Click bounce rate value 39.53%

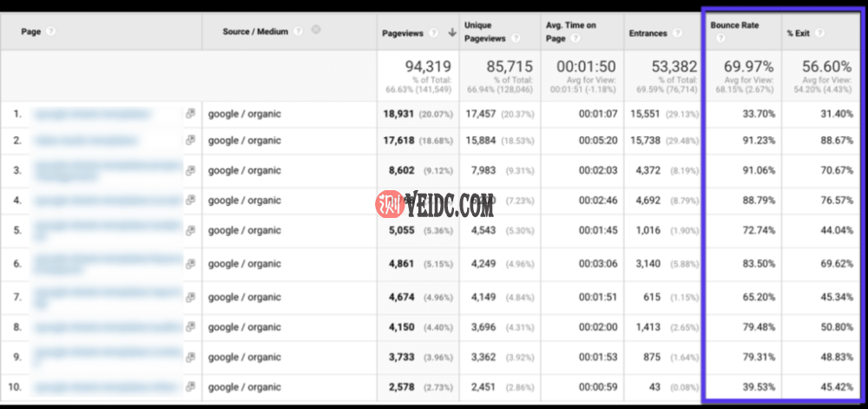point(759,387)
